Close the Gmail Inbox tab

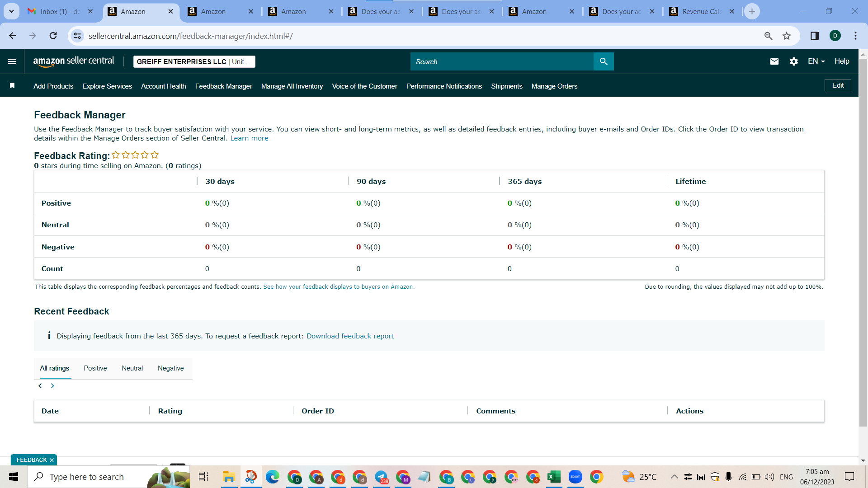tap(90, 11)
